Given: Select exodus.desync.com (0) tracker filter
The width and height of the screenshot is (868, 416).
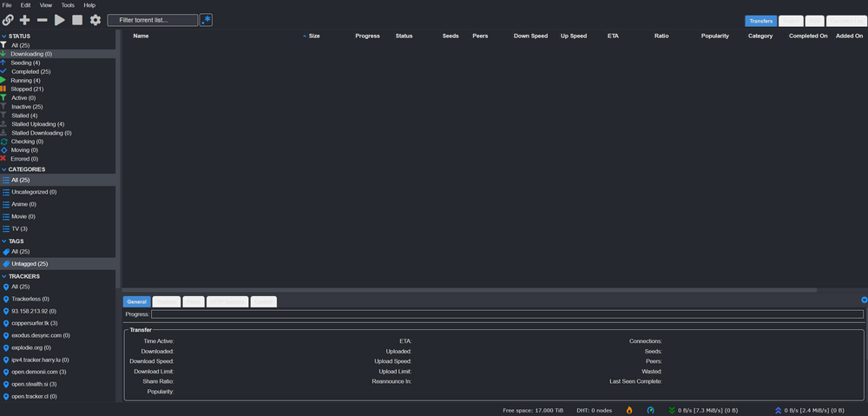Looking at the screenshot, I should coord(57,336).
